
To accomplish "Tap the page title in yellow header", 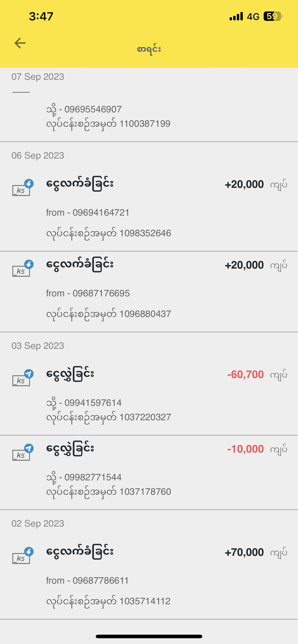I will pos(149,49).
